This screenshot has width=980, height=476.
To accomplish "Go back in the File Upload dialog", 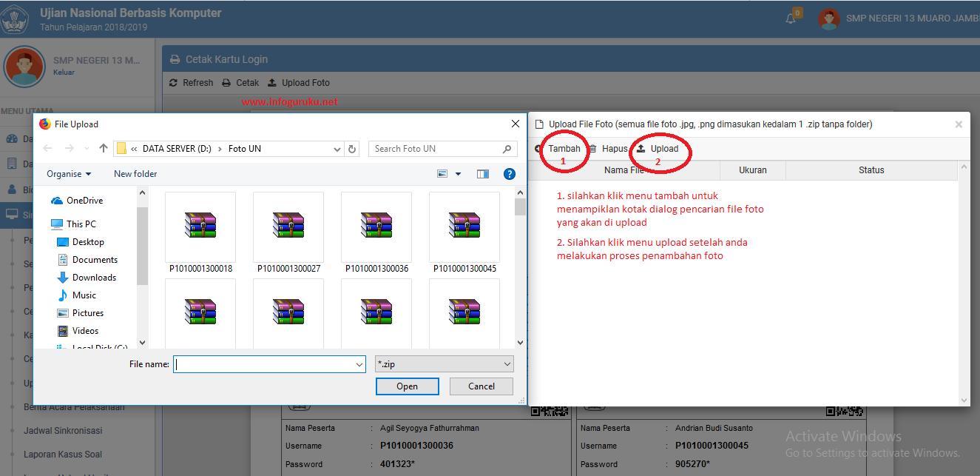I will [x=47, y=149].
